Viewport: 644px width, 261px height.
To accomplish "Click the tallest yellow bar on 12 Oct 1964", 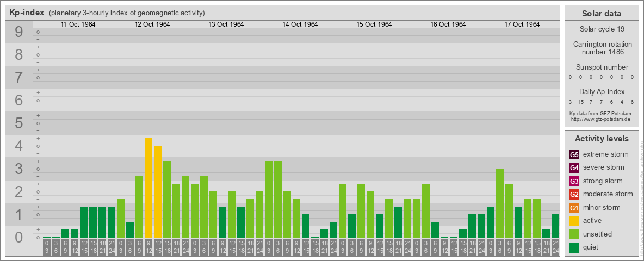I will [148, 188].
